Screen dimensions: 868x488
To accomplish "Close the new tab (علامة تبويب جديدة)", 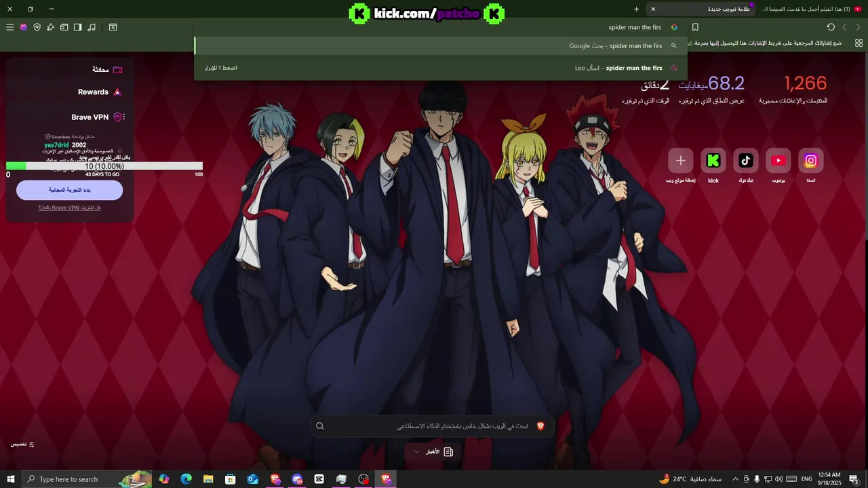I will coord(653,9).
